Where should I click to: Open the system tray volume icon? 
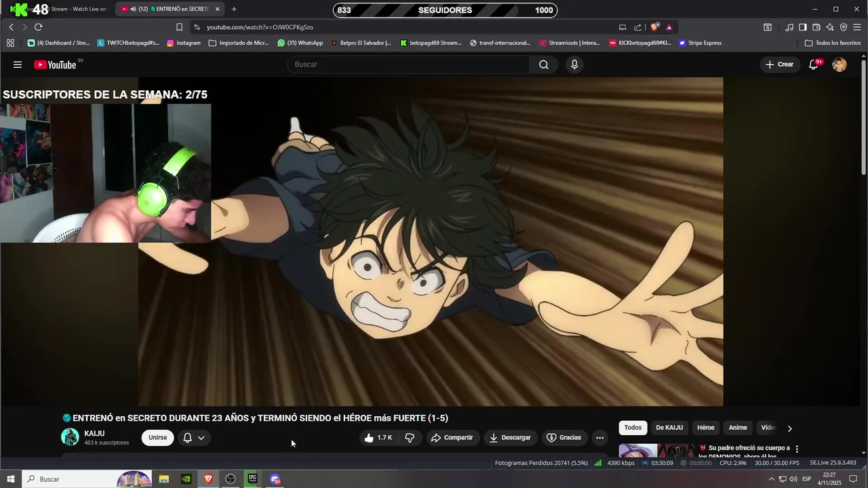(x=793, y=479)
